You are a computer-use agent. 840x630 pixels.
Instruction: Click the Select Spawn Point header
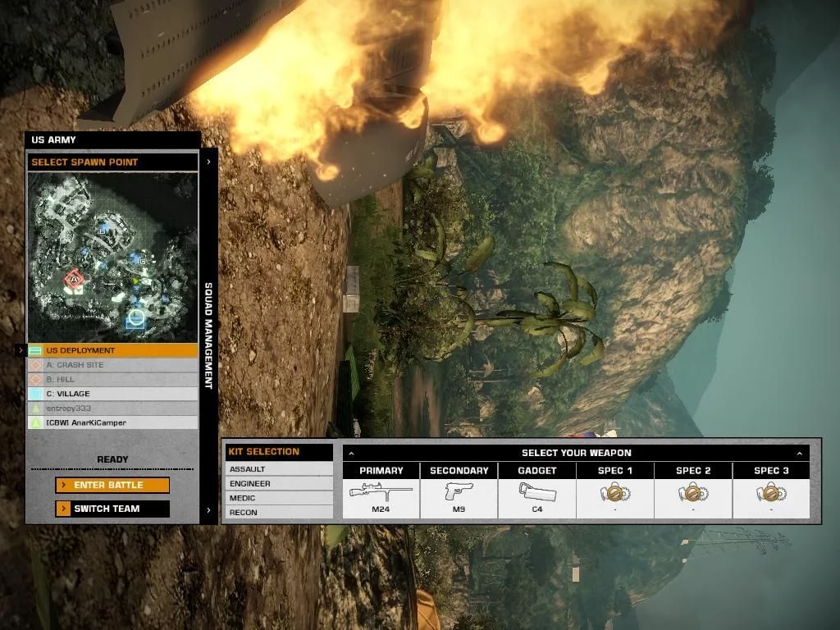[x=112, y=162]
